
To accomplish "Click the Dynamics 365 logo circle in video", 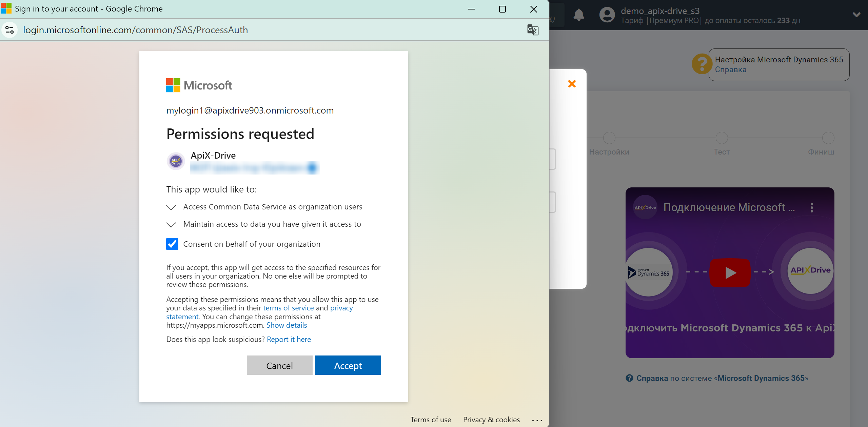I will pos(649,272).
